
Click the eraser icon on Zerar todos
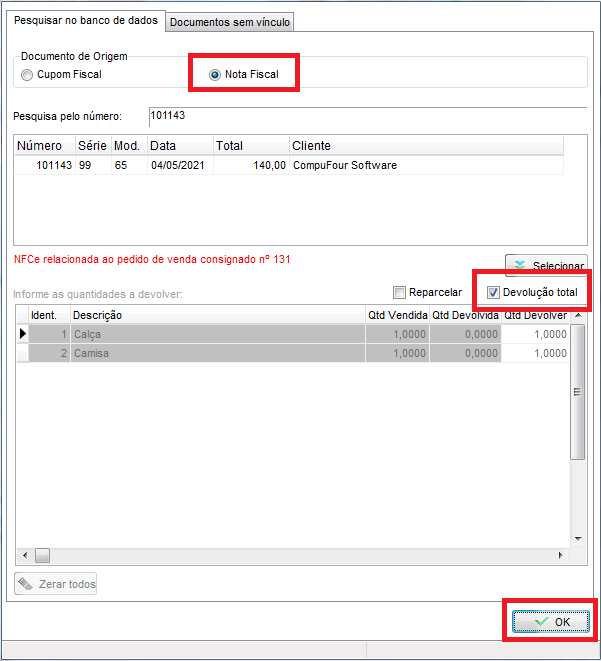[x=26, y=584]
